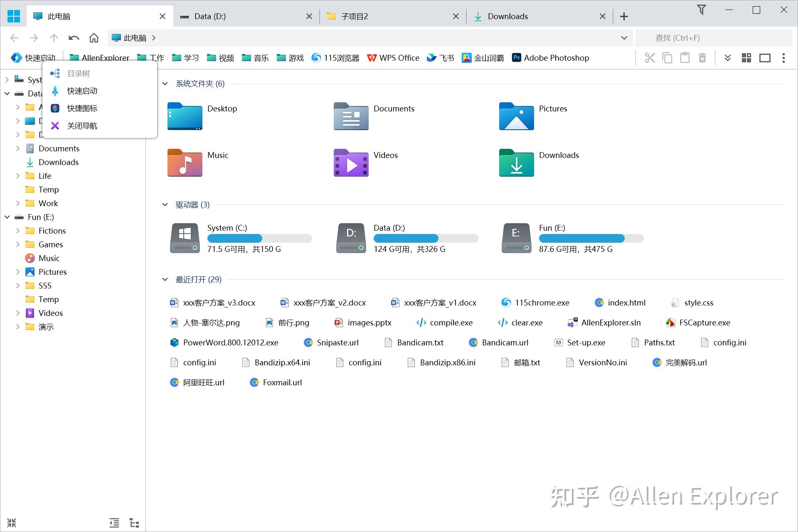Click the delete icon on the toolbar
798x532 pixels.
[702, 58]
